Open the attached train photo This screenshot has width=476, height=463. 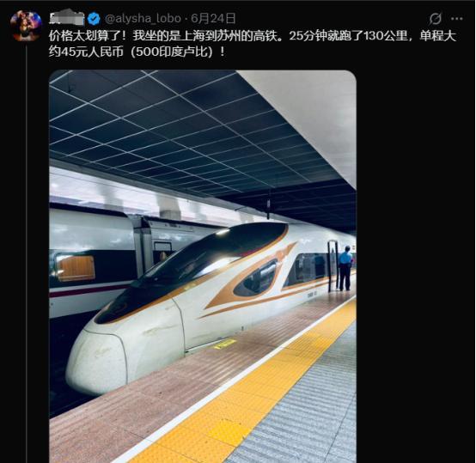[x=203, y=266]
